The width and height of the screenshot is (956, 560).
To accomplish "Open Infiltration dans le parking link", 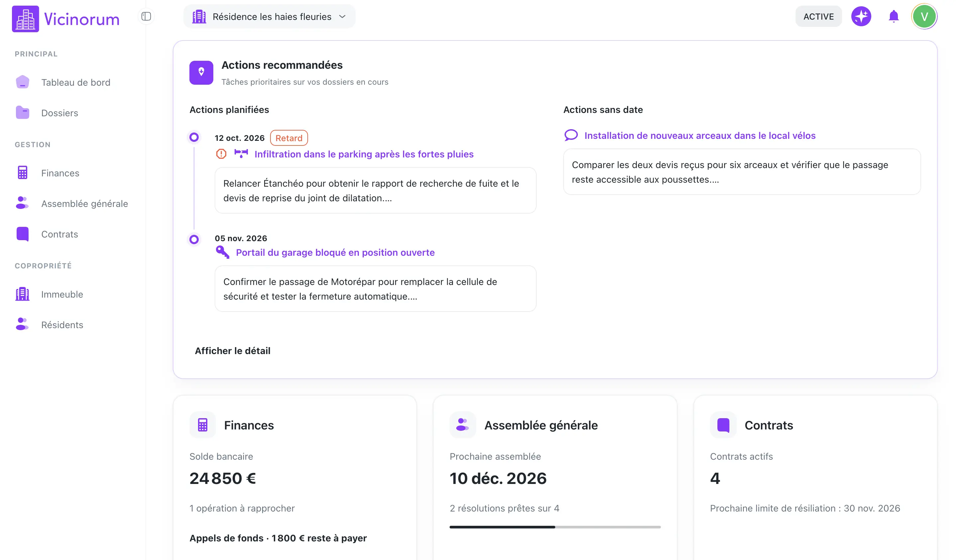I will 364,154.
